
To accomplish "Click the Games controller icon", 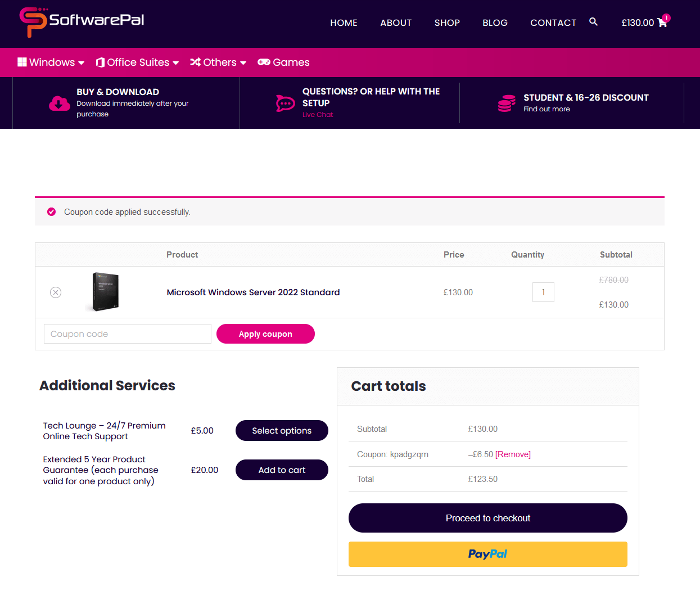I will pyautogui.click(x=264, y=62).
